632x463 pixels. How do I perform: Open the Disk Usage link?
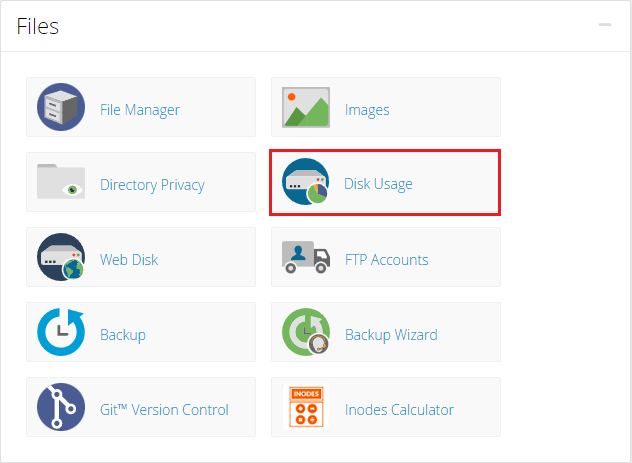pos(378,184)
